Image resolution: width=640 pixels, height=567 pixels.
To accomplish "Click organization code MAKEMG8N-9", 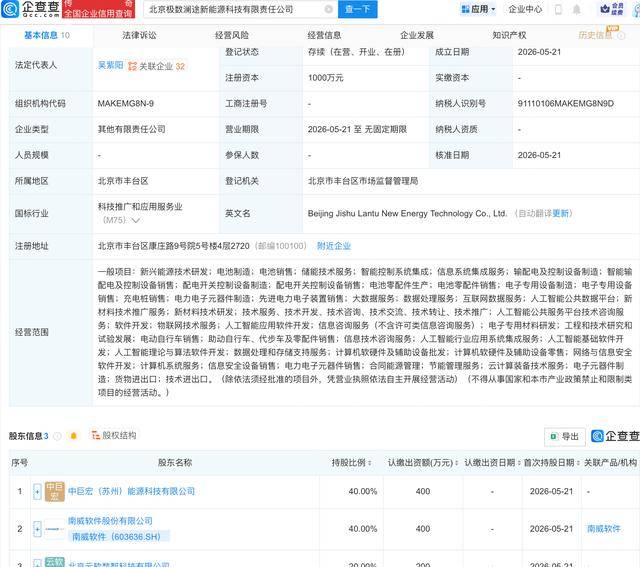I will [x=126, y=104].
